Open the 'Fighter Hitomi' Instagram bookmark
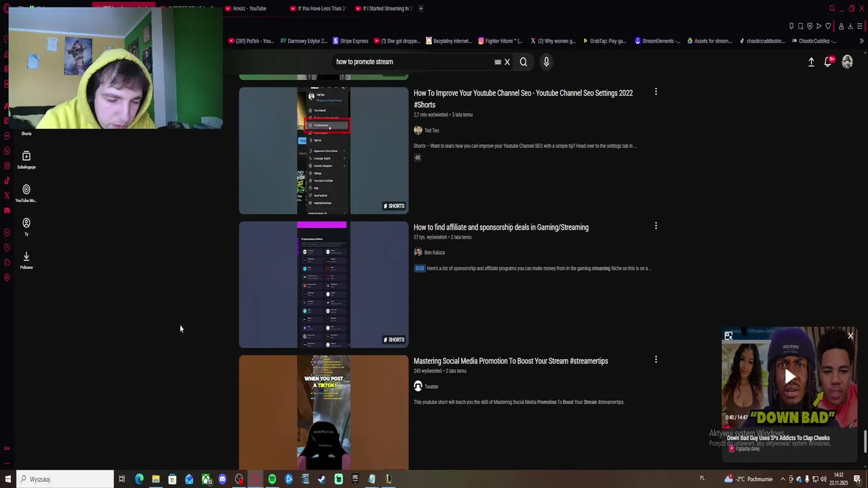 coord(500,41)
